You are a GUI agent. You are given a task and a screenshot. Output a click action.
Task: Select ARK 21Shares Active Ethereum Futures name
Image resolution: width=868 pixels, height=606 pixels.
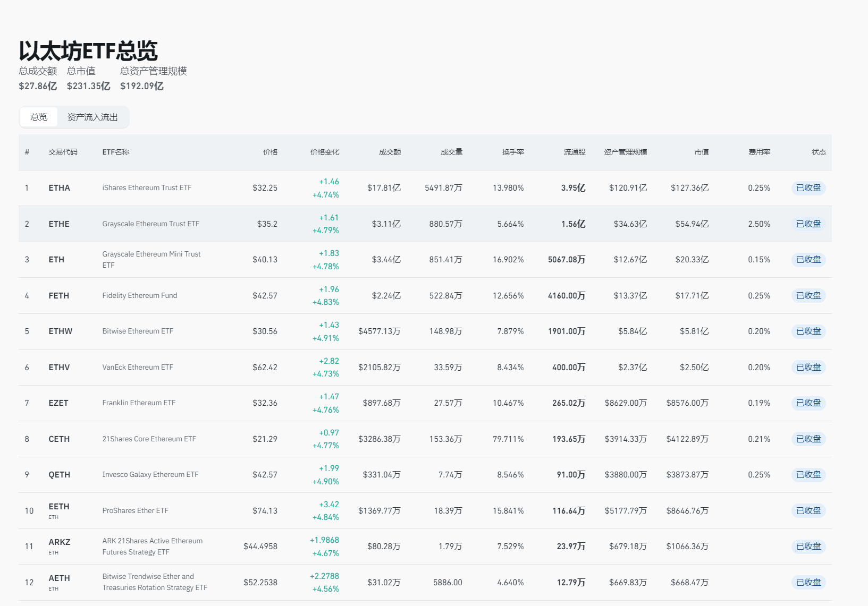[153, 547]
